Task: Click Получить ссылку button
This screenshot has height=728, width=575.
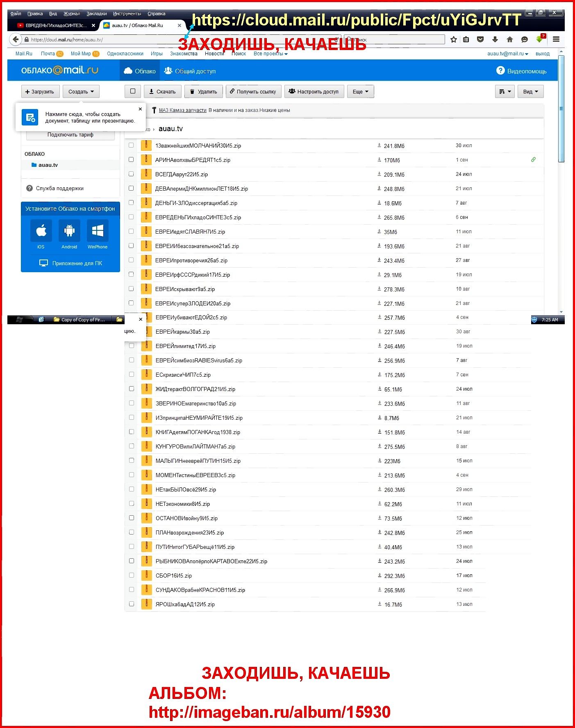Action: point(253,91)
